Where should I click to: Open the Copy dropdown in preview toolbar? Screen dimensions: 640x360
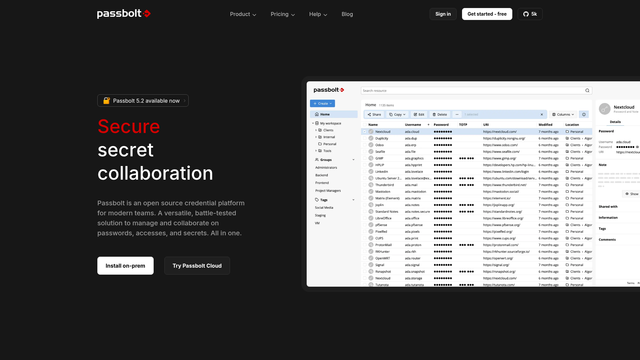tap(397, 115)
